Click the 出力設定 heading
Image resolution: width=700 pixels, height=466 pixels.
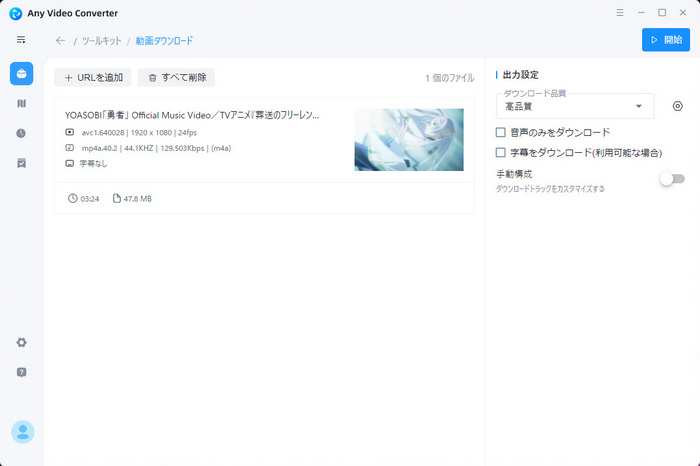(x=521, y=75)
